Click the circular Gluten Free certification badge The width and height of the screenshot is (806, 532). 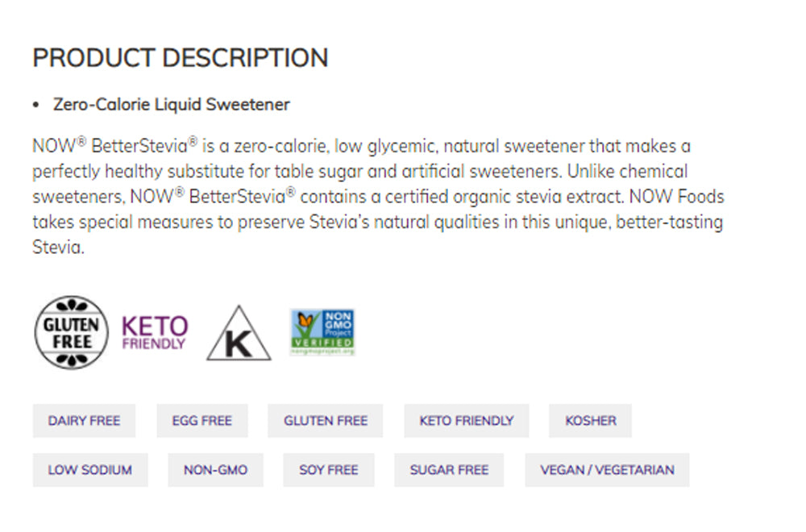(71, 332)
